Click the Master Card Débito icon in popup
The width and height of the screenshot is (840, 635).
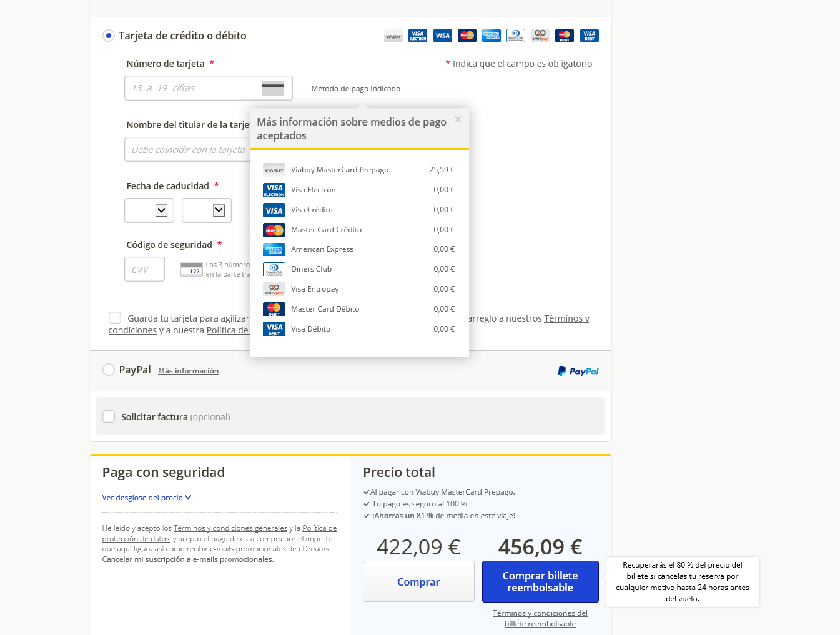(274, 309)
